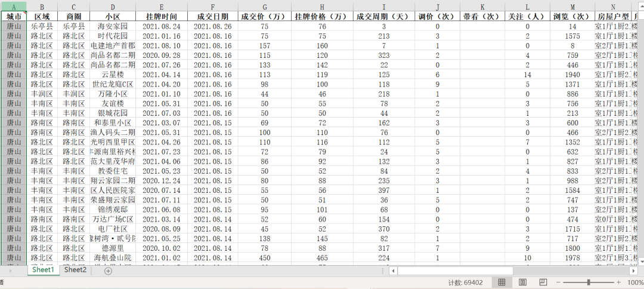Switch to Normal view in status bar
The image size is (644, 289).
[x=501, y=282]
